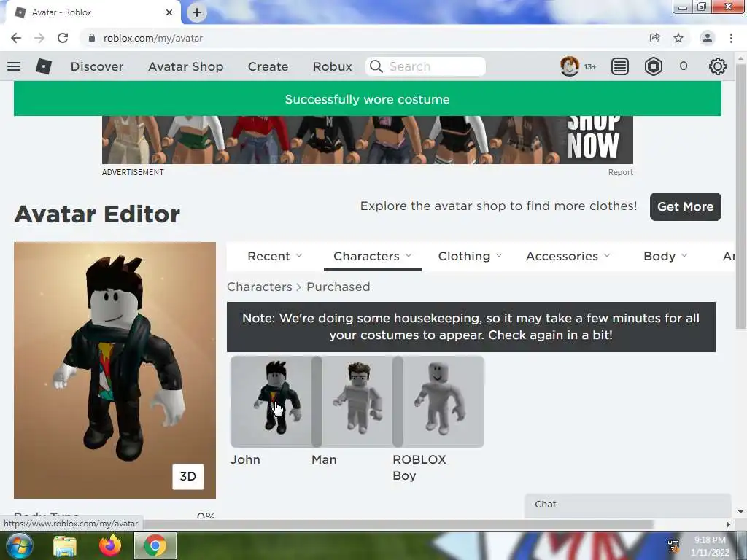Reload the page with the refresh icon
This screenshot has width=747, height=560.
pos(63,38)
